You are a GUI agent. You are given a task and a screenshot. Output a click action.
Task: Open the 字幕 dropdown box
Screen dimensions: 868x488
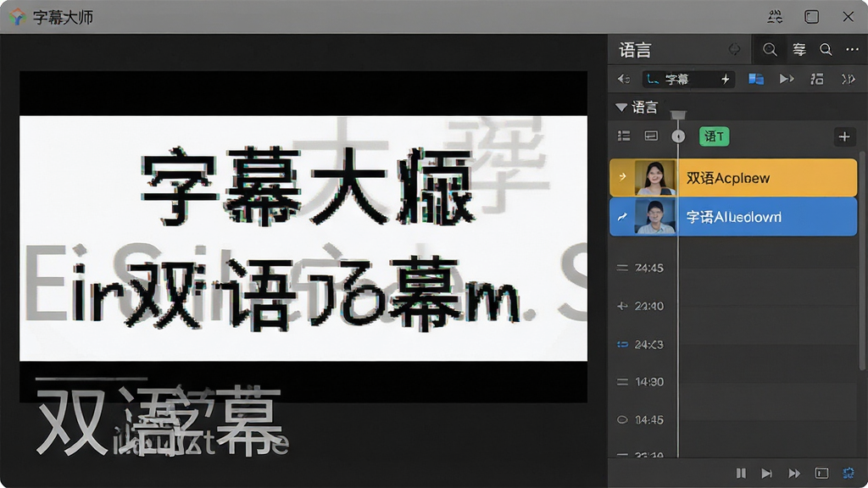688,80
